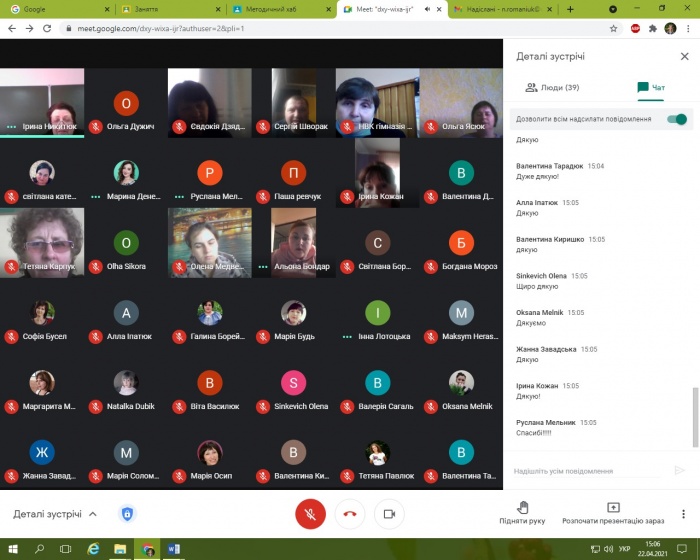Select Тетяна Карпук video tile

41,240
